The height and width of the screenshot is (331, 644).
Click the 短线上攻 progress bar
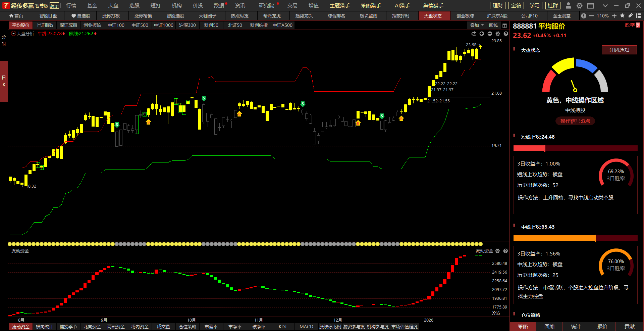[x=575, y=148]
